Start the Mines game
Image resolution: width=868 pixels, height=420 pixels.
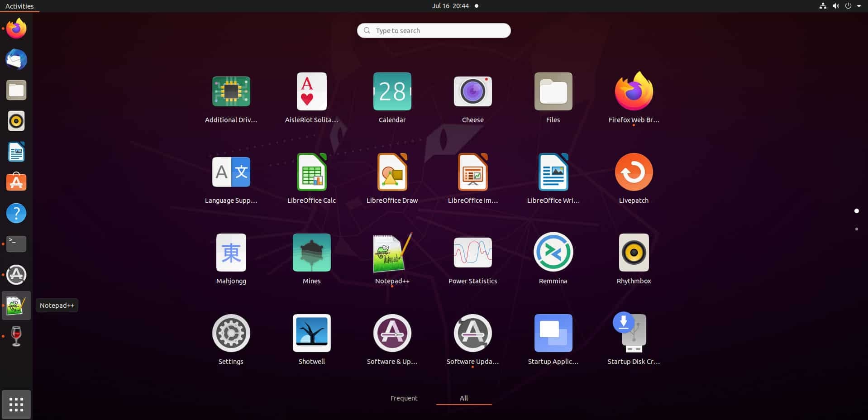(x=311, y=253)
